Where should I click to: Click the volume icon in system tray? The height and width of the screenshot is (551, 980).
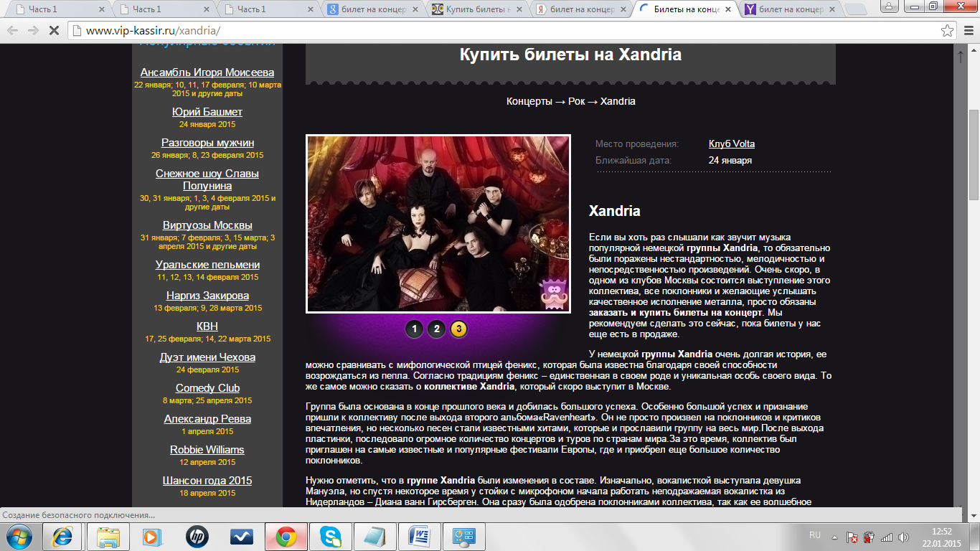(x=903, y=536)
